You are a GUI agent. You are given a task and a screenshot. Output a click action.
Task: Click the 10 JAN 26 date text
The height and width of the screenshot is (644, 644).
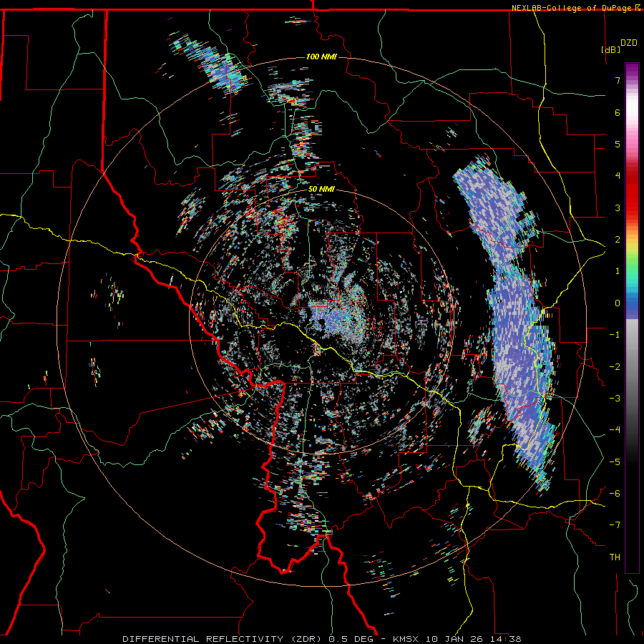coord(453,639)
